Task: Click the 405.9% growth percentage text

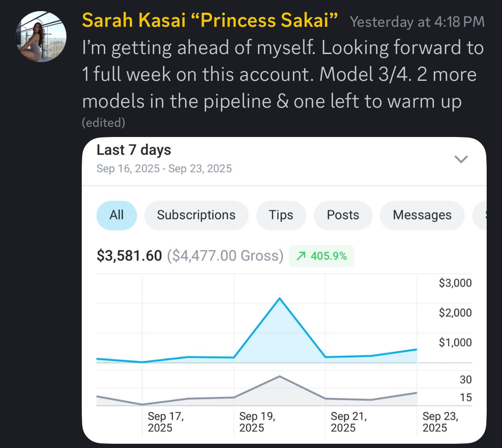Action: [329, 256]
